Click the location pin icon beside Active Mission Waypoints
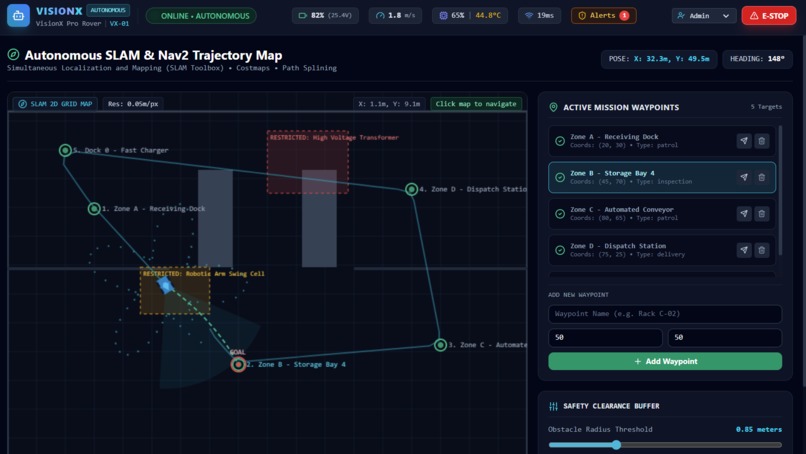This screenshot has width=806, height=454. point(554,107)
